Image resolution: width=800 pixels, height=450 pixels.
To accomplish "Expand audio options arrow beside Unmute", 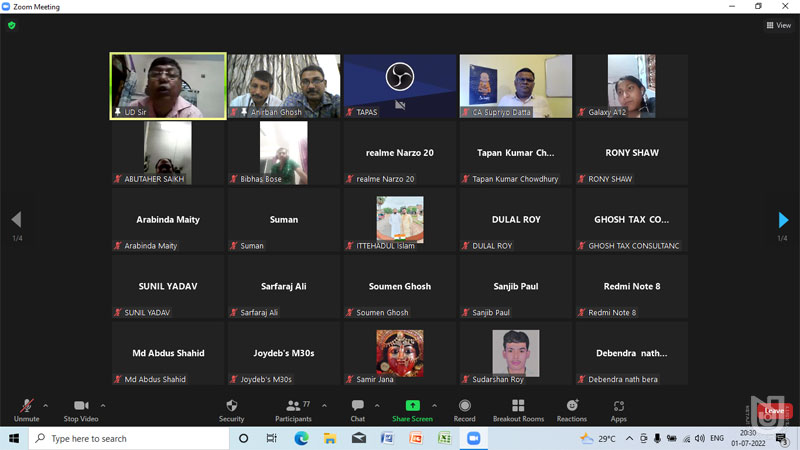I will pyautogui.click(x=46, y=406).
